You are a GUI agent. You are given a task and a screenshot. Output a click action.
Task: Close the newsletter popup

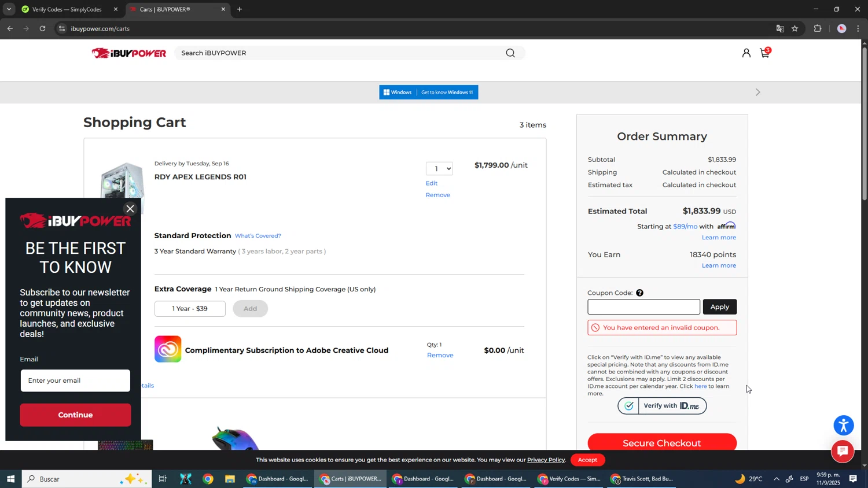[130, 209]
